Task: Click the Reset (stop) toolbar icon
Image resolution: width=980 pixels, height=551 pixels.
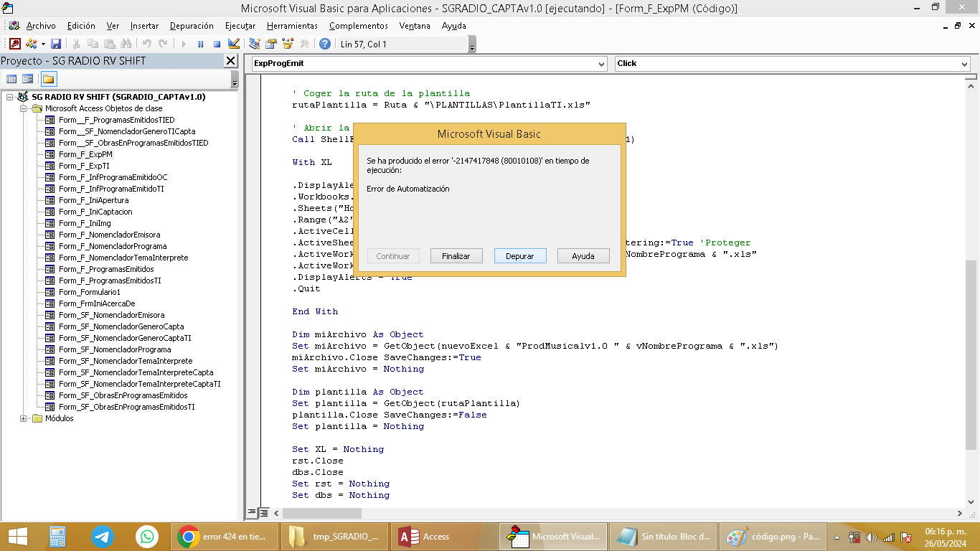Action: click(x=217, y=44)
